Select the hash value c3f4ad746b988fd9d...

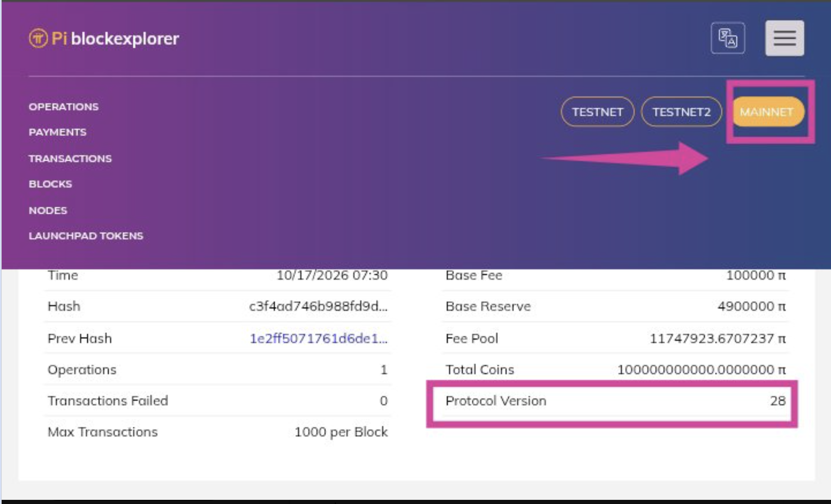point(318,306)
